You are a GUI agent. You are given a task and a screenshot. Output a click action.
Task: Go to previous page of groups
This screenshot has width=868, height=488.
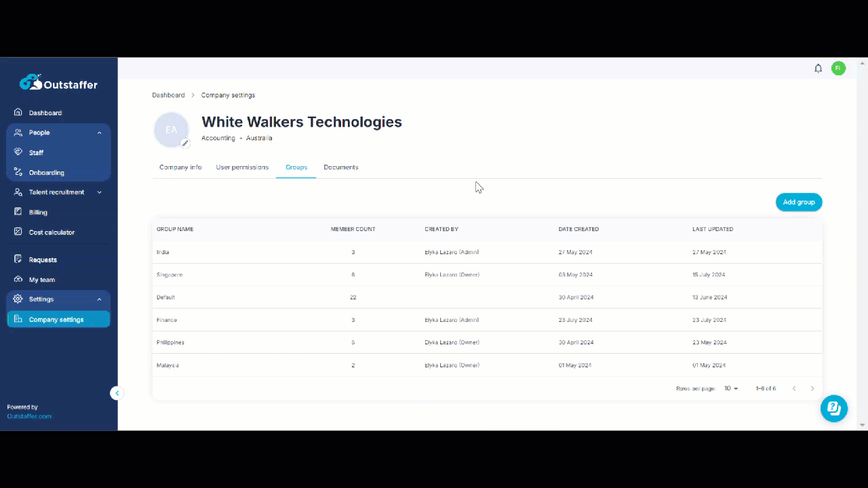click(794, 388)
